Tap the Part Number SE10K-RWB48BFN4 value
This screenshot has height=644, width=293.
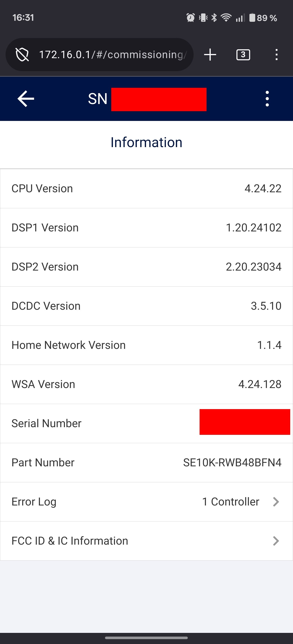click(x=232, y=463)
